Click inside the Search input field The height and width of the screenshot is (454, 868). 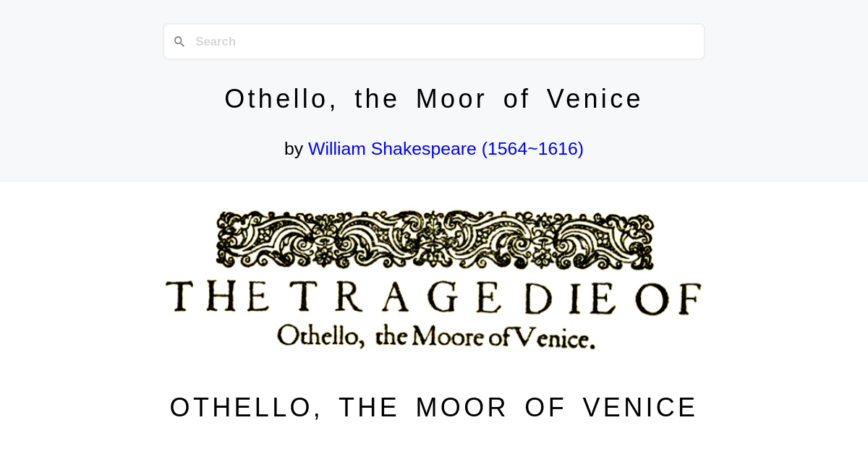pos(362,41)
